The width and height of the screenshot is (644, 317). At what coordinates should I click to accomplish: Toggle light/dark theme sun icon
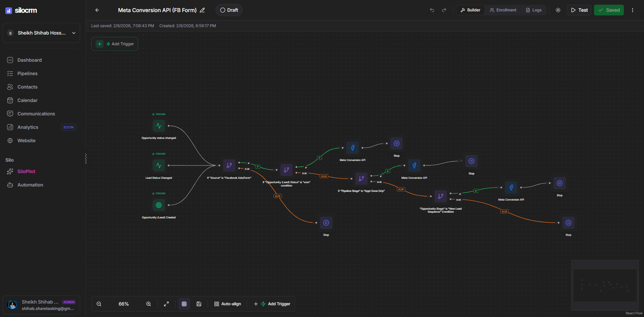coord(558,10)
